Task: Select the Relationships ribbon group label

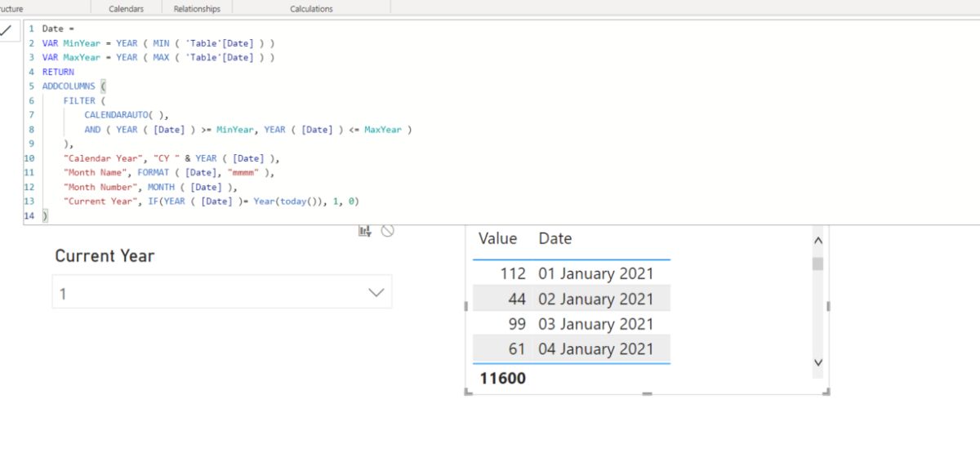Action: pyautogui.click(x=197, y=8)
